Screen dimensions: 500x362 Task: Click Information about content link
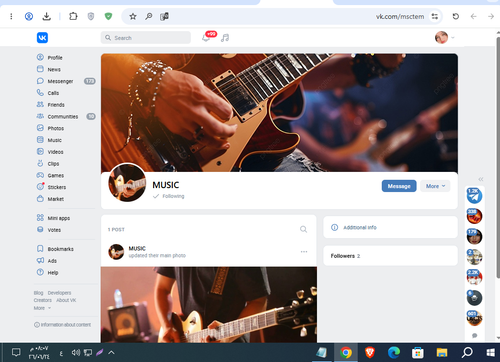62,325
